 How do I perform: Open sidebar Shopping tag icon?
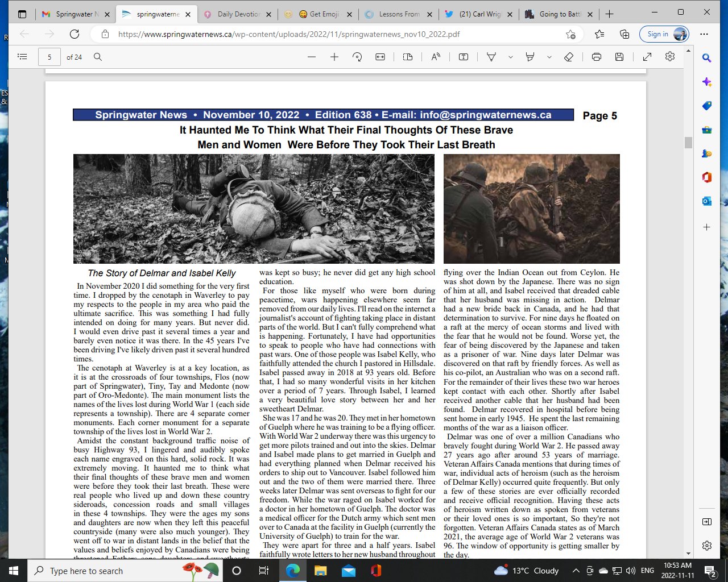pyautogui.click(x=707, y=106)
